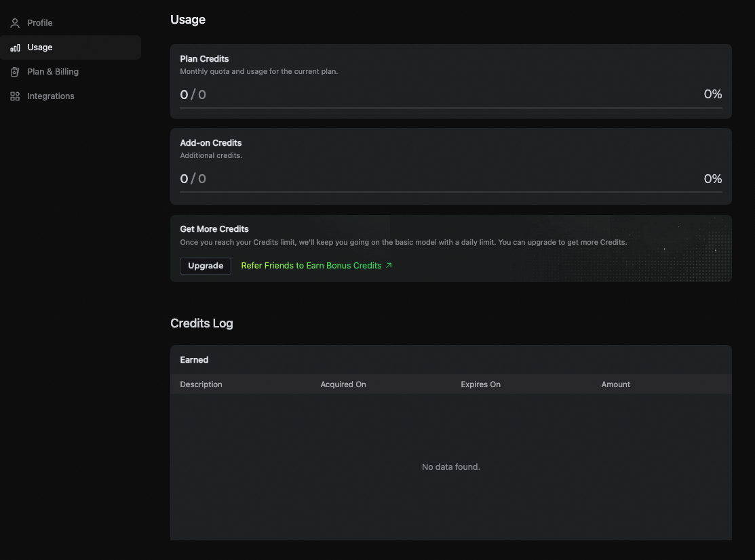The image size is (755, 560).
Task: Click the arrow icon after Refer Friends
Action: click(389, 265)
